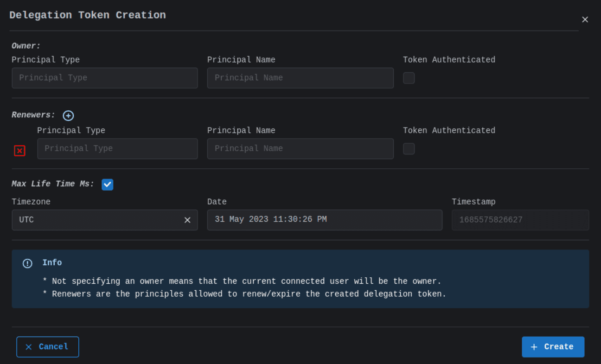Click the Info heading in the alert
Screen dimensions: 601x364
[x=52, y=263]
